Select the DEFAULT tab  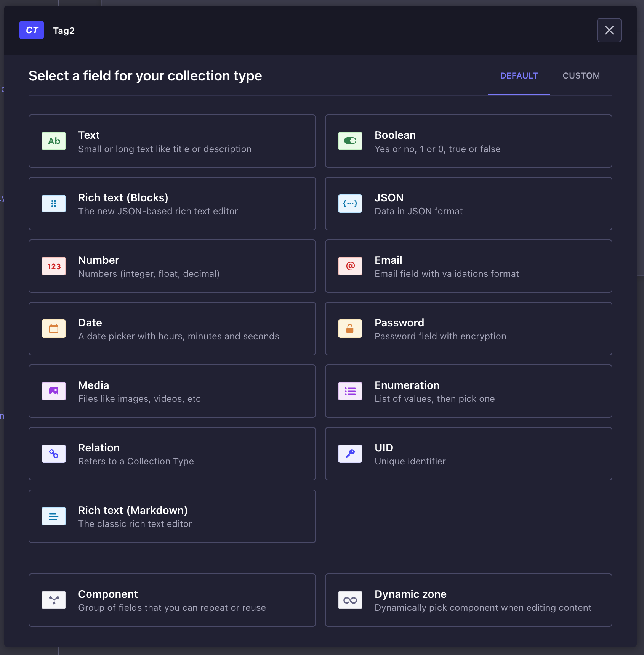(x=519, y=76)
